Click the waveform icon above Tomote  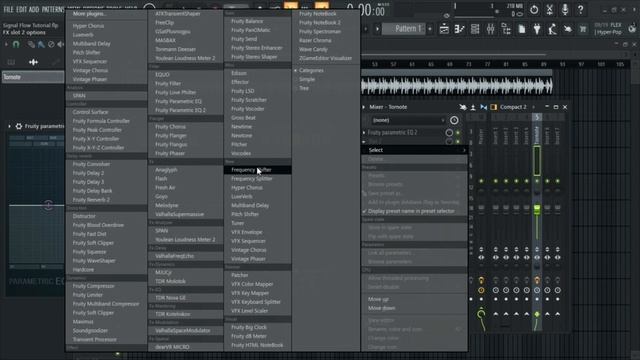[x=33, y=62]
